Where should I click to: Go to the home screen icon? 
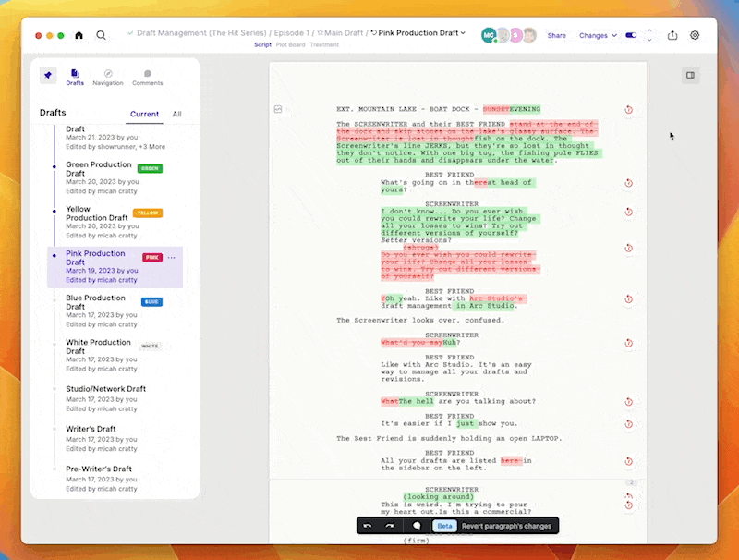pyautogui.click(x=79, y=35)
